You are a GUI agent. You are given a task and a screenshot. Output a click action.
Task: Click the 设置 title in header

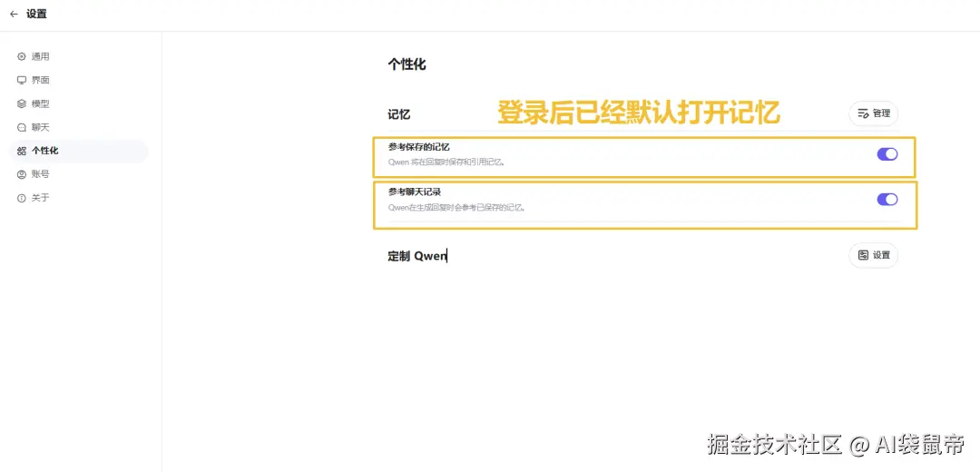[36, 15]
